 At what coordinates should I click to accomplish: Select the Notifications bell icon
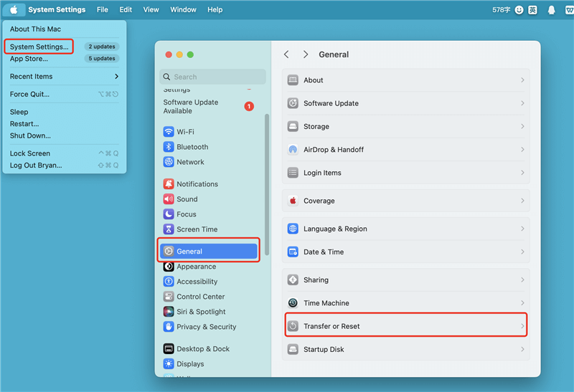[169, 184]
